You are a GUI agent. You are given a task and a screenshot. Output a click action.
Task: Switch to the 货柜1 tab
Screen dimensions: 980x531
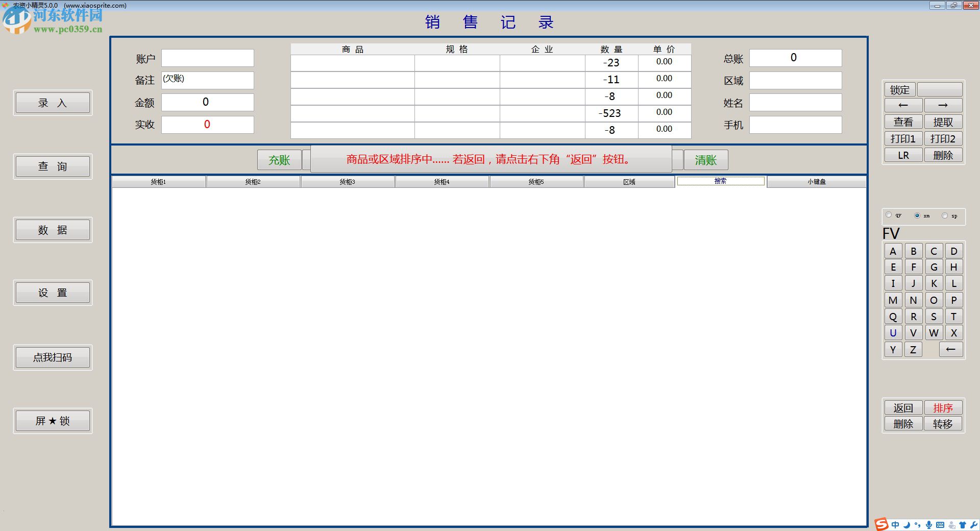pos(158,182)
